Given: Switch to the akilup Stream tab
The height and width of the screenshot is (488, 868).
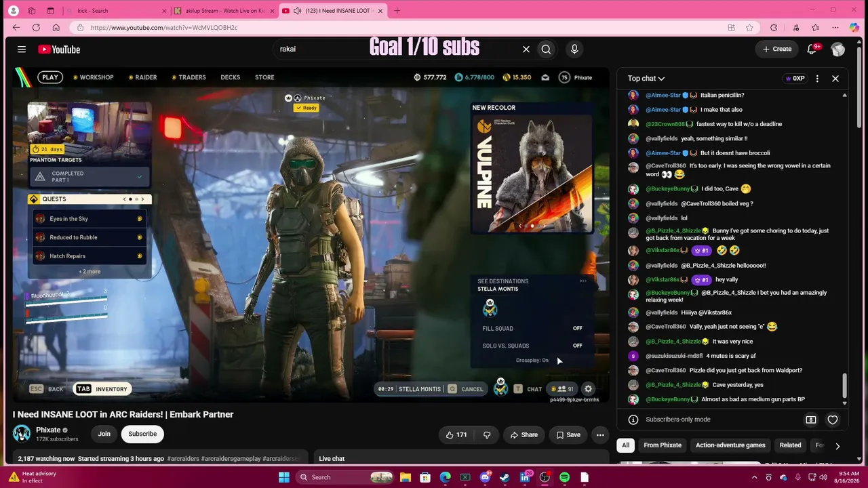Looking at the screenshot, I should pos(224,11).
